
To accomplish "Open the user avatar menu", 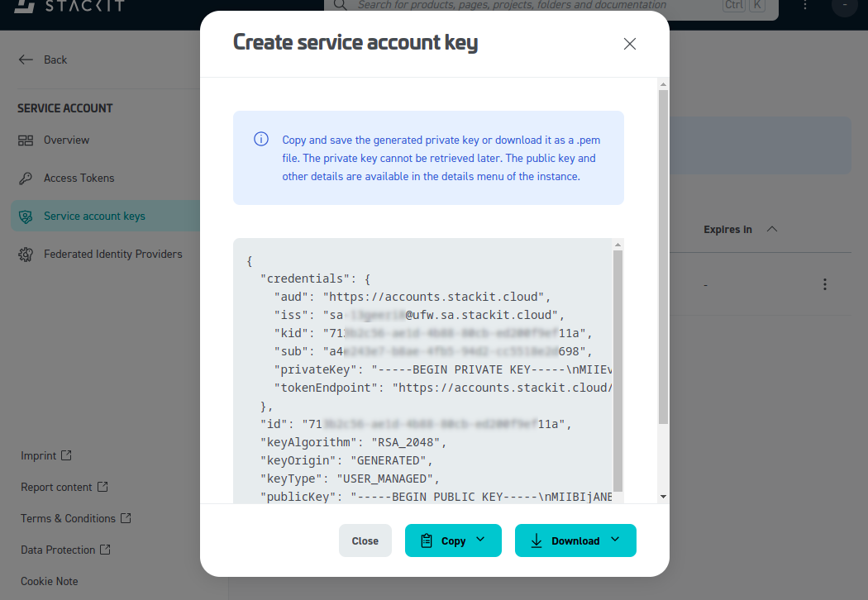I will pyautogui.click(x=845, y=6).
